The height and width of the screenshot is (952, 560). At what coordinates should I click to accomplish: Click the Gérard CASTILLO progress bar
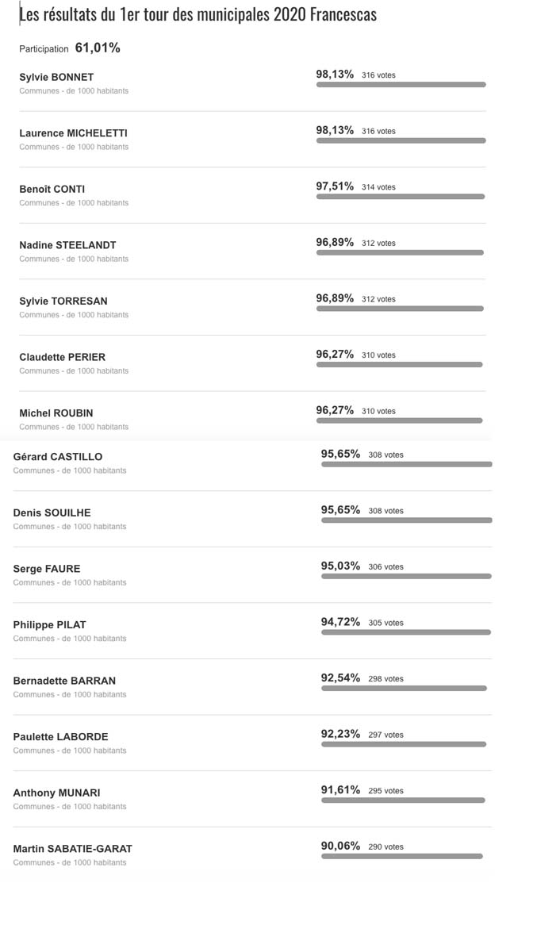coord(406,464)
